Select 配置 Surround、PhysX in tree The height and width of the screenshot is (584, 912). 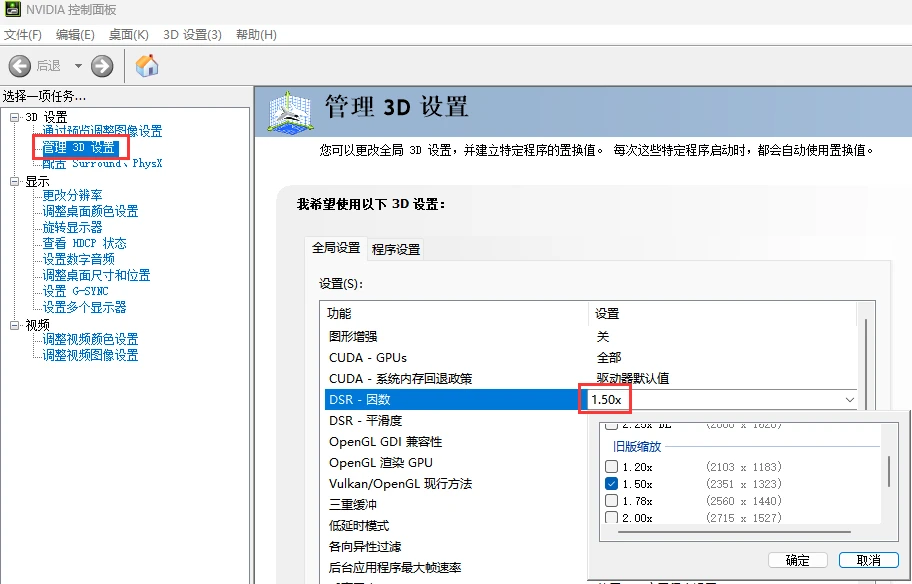click(102, 163)
